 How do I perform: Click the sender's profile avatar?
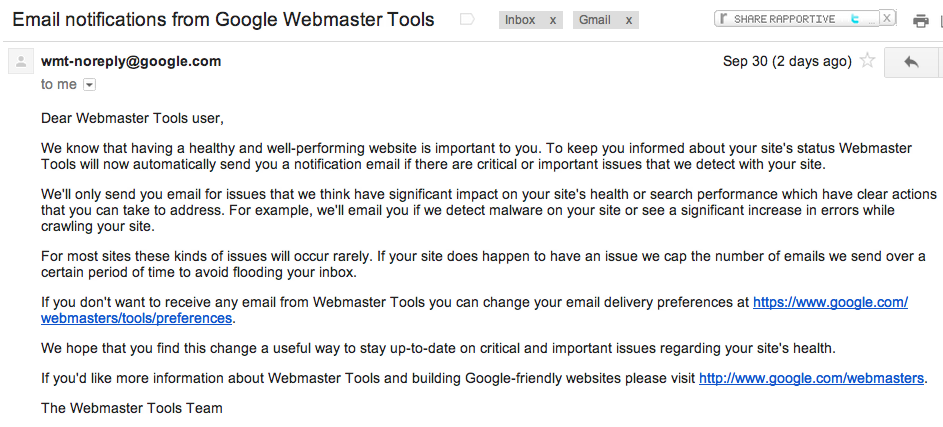[21, 61]
